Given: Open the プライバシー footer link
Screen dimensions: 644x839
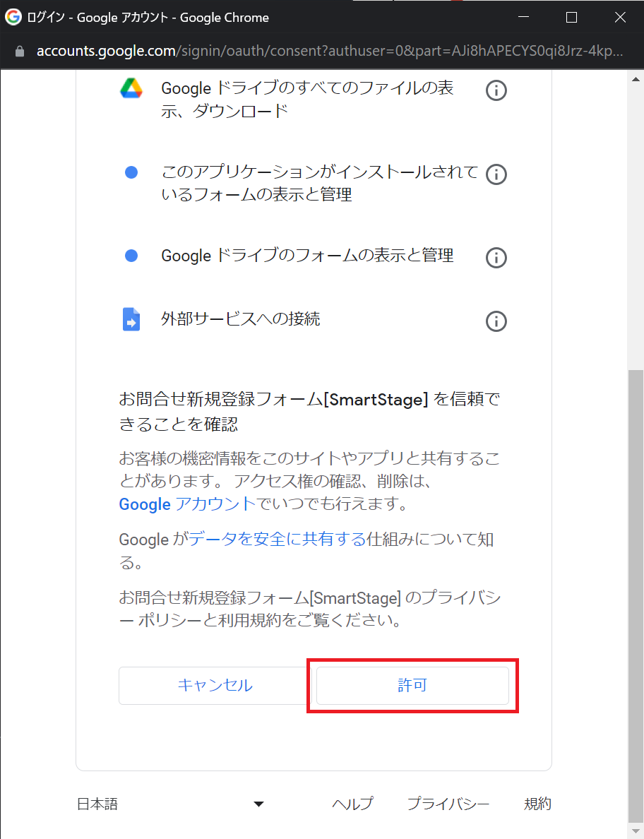Looking at the screenshot, I should [448, 804].
